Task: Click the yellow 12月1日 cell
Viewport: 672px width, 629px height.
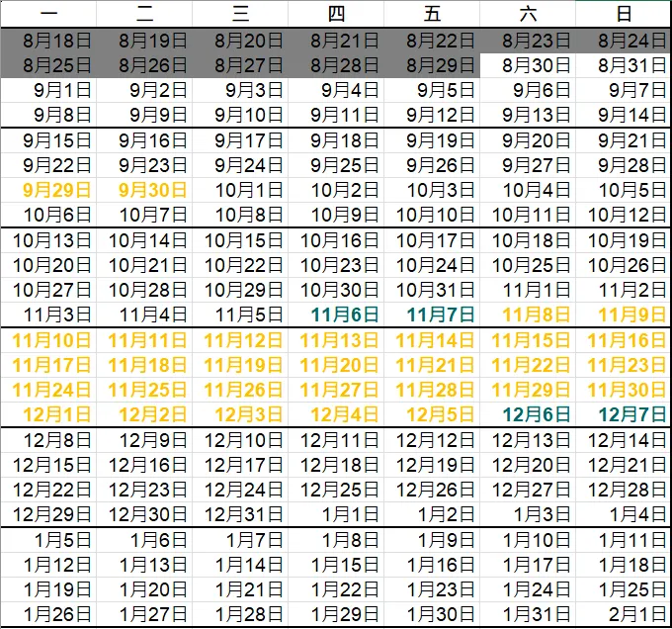Action: coord(48,414)
